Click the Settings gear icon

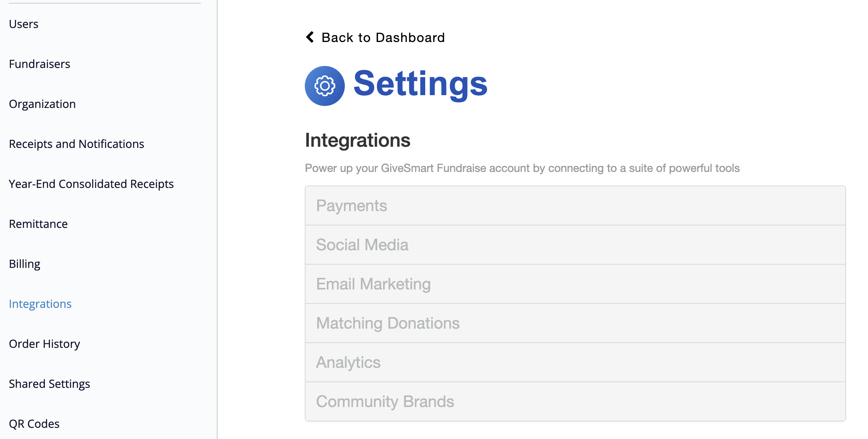pyautogui.click(x=324, y=84)
